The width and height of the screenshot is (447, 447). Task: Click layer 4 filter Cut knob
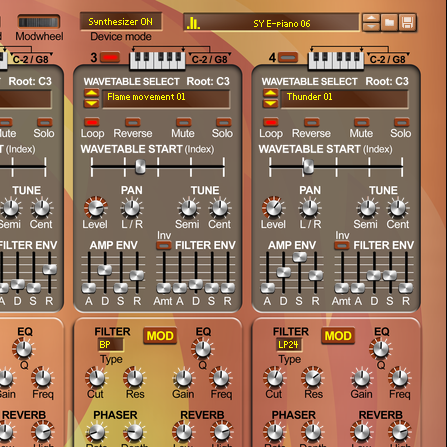(274, 378)
